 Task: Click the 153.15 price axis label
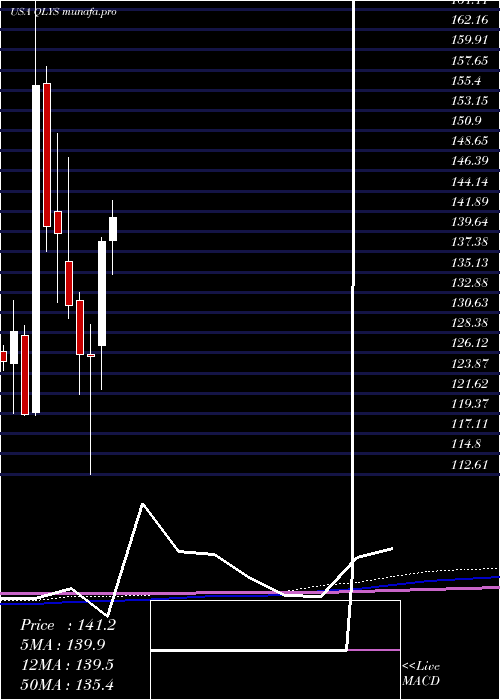tap(470, 101)
